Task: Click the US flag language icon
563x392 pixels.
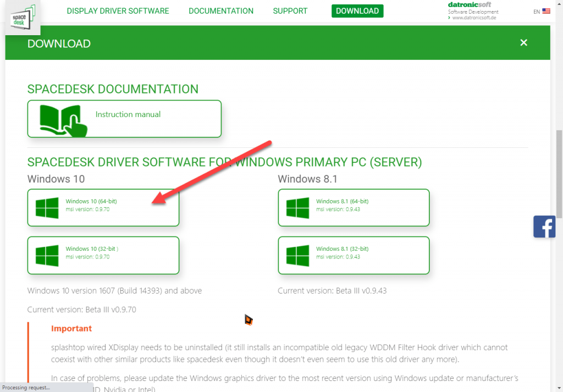Action: 546,10
